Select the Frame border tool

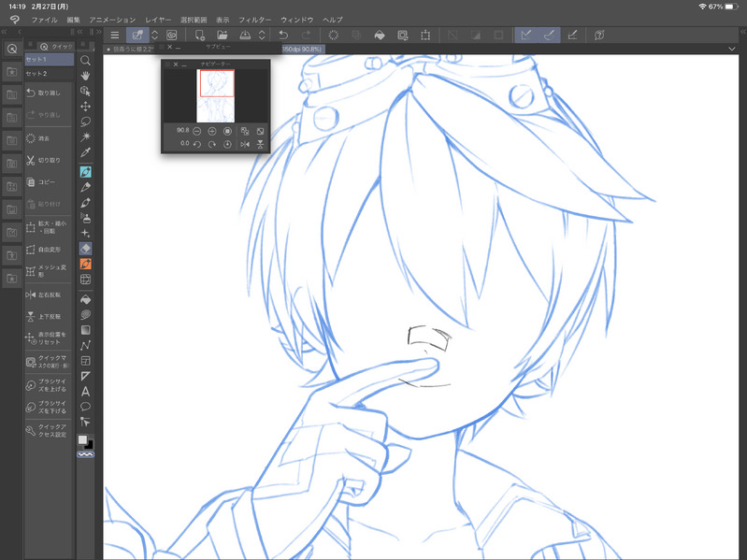85,361
